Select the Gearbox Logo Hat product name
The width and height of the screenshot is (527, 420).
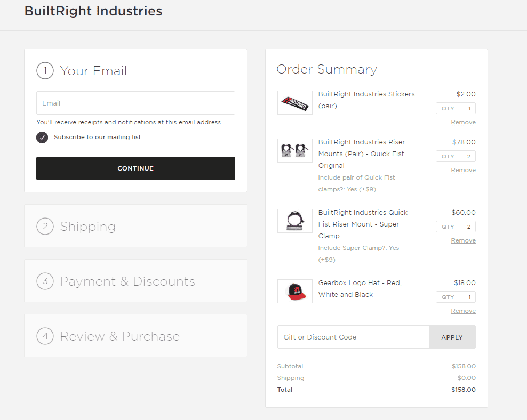360,289
